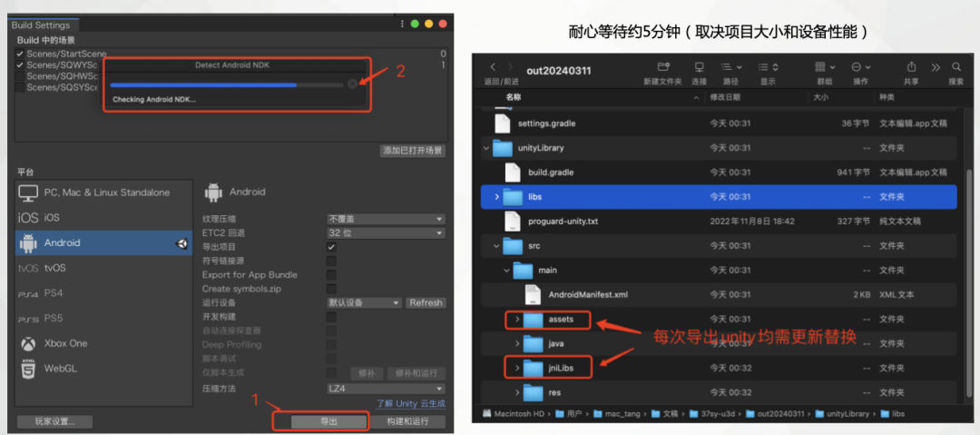
Task: Open Finder Share (共享) toolbar icon
Action: (911, 66)
